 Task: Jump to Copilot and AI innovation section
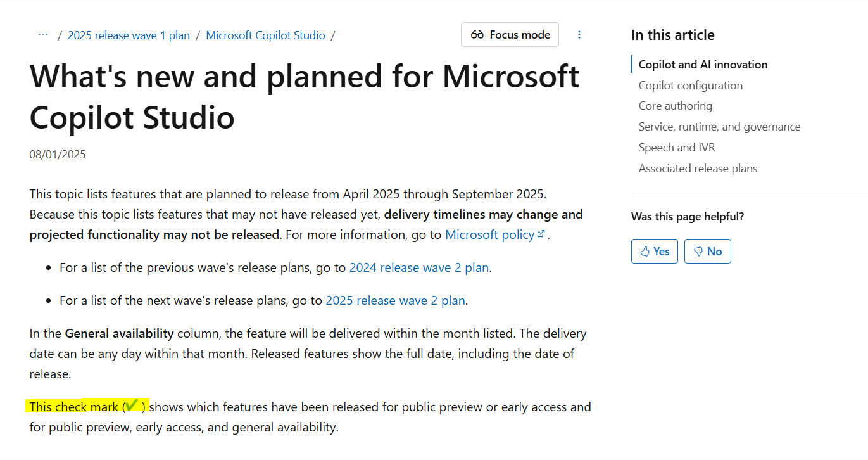coord(703,65)
